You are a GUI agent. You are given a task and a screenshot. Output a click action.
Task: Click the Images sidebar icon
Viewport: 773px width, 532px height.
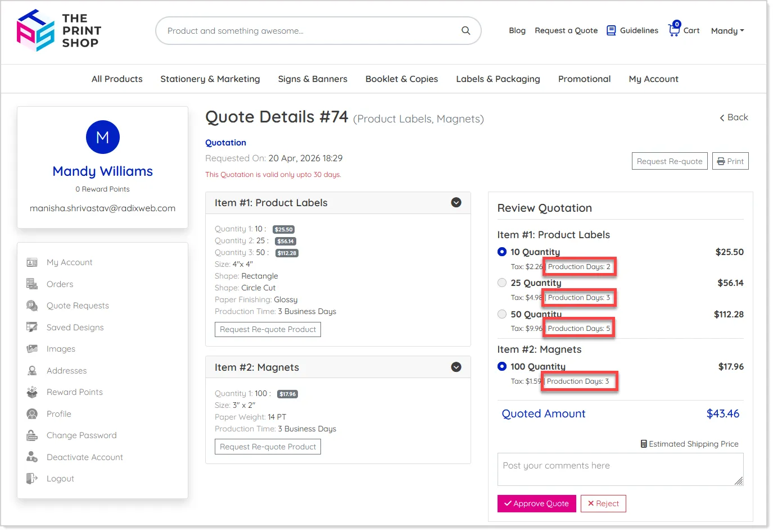point(32,349)
